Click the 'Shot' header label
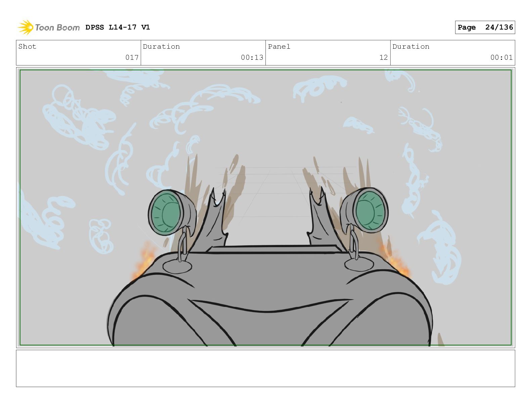Viewport: 532px width, 411px height. [27, 46]
